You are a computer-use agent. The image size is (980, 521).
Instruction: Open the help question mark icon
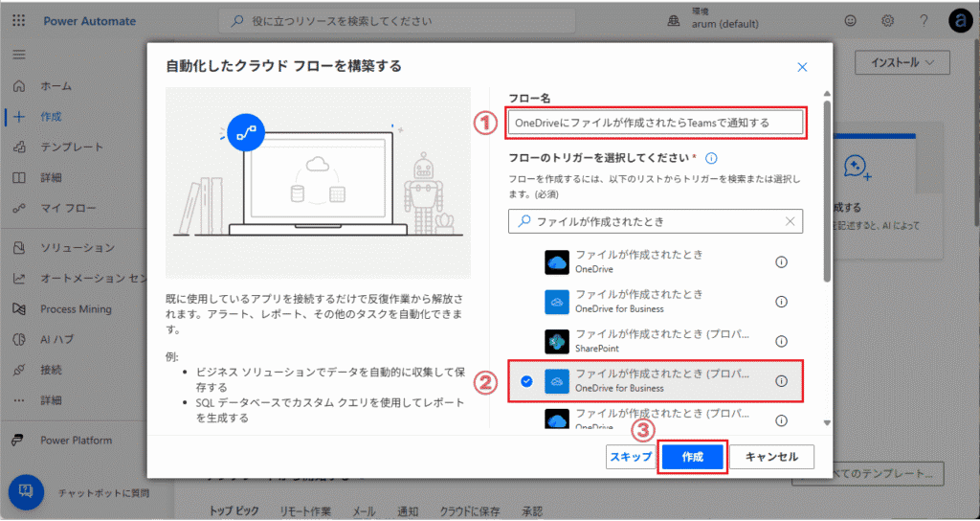[924, 21]
